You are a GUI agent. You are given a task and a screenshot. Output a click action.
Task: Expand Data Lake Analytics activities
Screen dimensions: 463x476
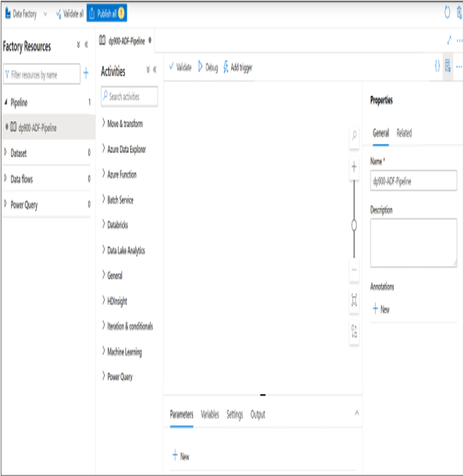123,250
